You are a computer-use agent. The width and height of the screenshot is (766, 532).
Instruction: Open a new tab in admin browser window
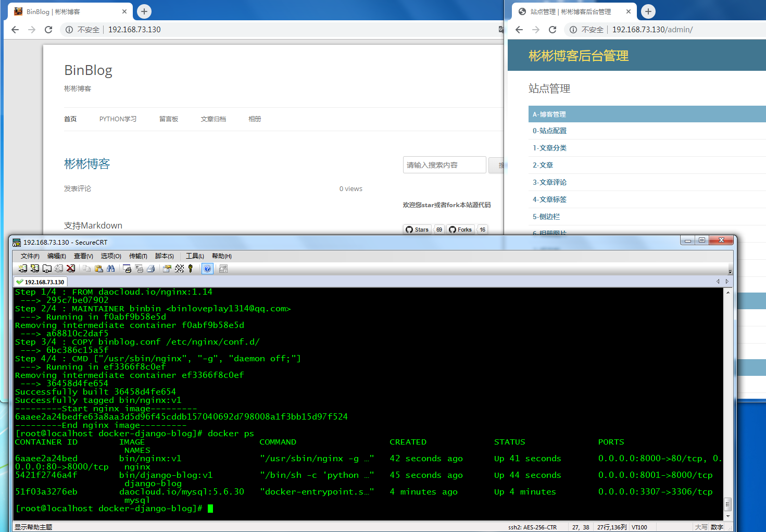coord(648,11)
